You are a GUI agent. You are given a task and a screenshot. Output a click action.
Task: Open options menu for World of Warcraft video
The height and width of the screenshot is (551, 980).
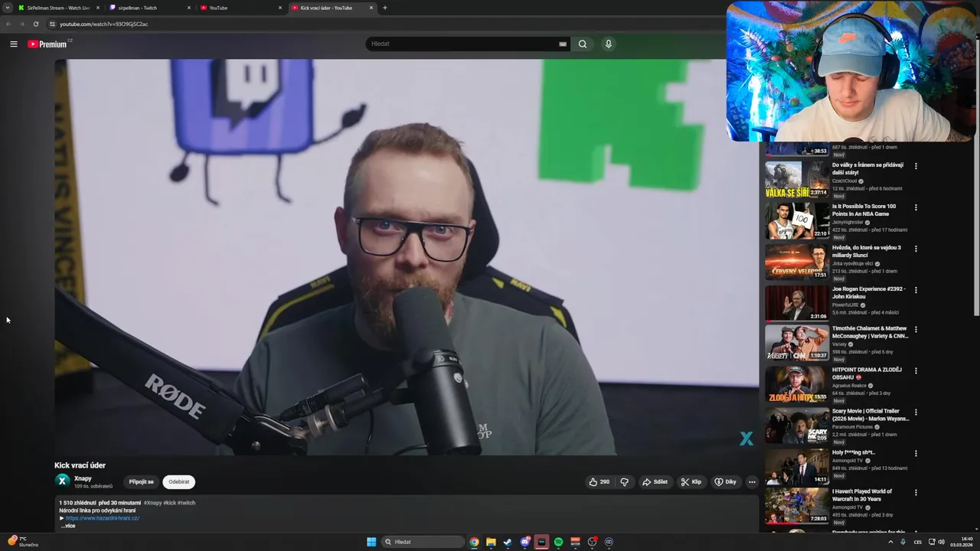click(916, 493)
